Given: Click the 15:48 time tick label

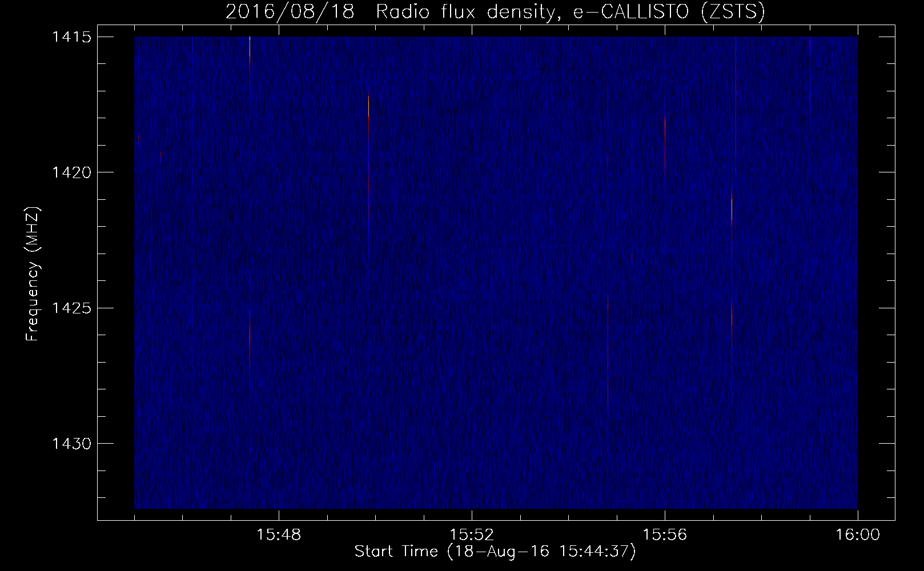Looking at the screenshot, I should (279, 534).
